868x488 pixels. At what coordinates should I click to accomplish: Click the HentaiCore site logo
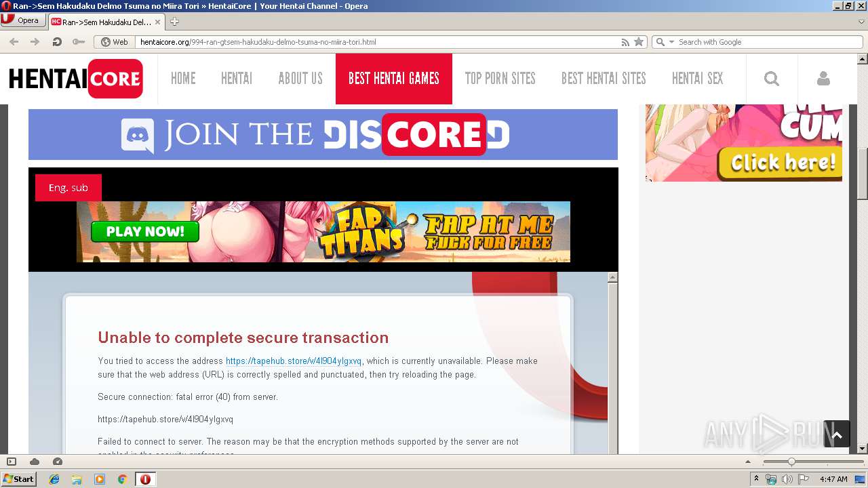pyautogui.click(x=75, y=79)
